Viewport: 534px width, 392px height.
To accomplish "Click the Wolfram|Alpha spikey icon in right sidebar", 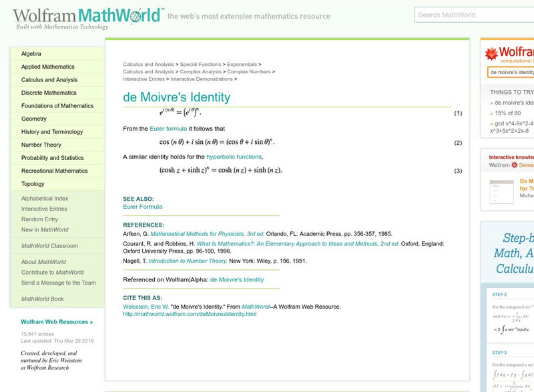I will coord(493,52).
